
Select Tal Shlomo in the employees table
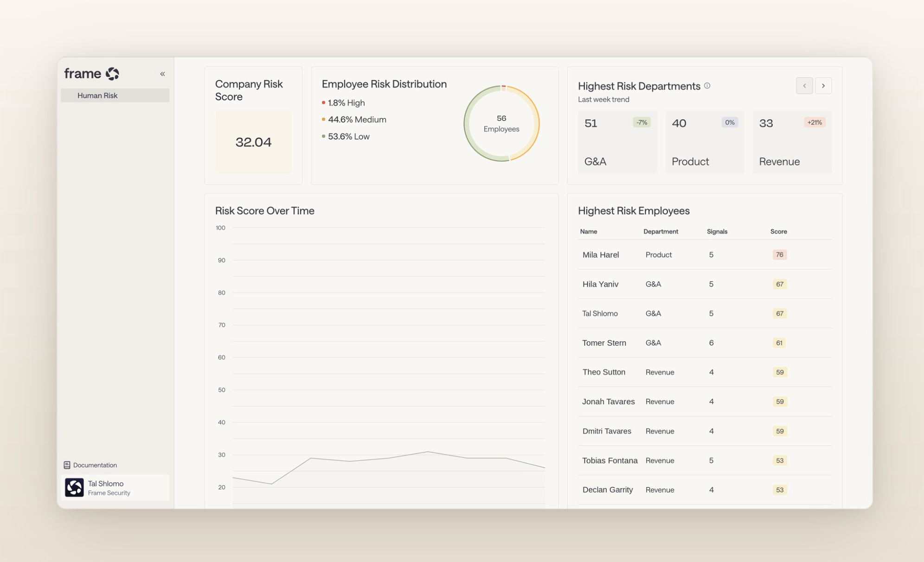click(x=705, y=313)
